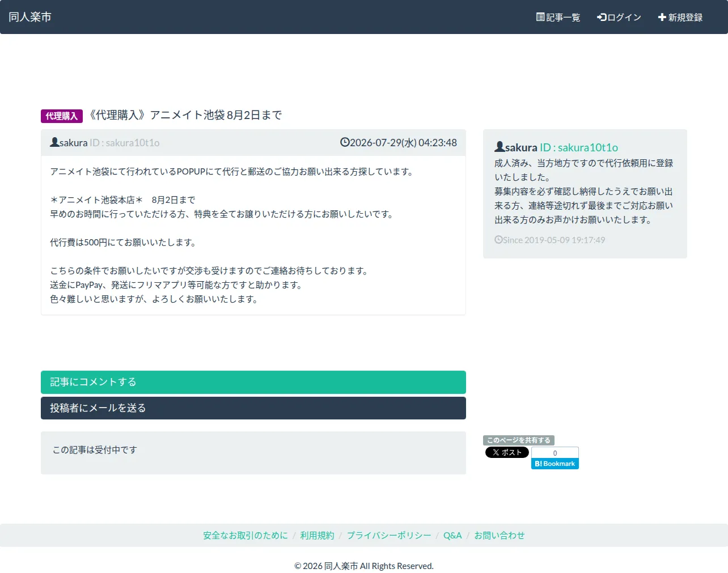728x573 pixels.
Task: Click the bookmark count box showing 0
Action: point(555,453)
